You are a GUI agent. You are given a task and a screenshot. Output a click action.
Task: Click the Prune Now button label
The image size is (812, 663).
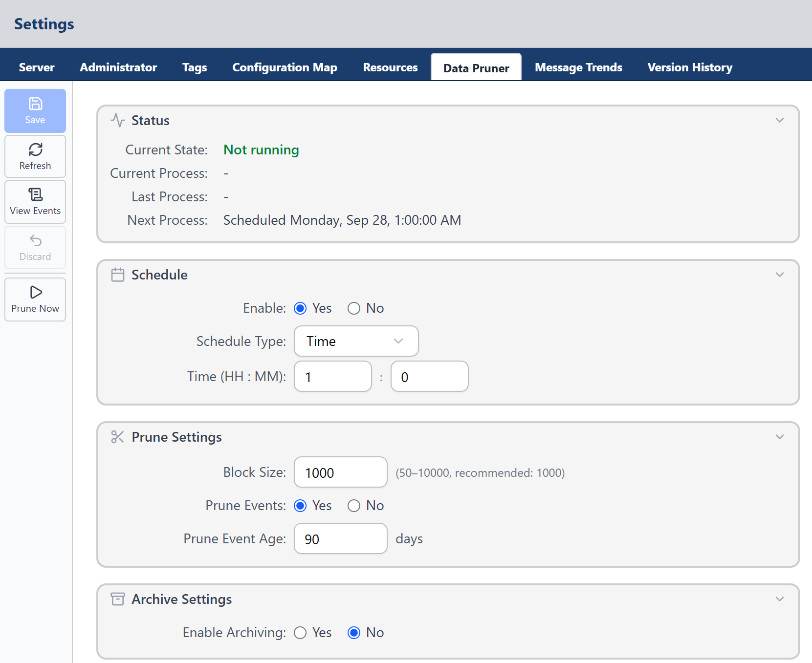[x=35, y=308]
